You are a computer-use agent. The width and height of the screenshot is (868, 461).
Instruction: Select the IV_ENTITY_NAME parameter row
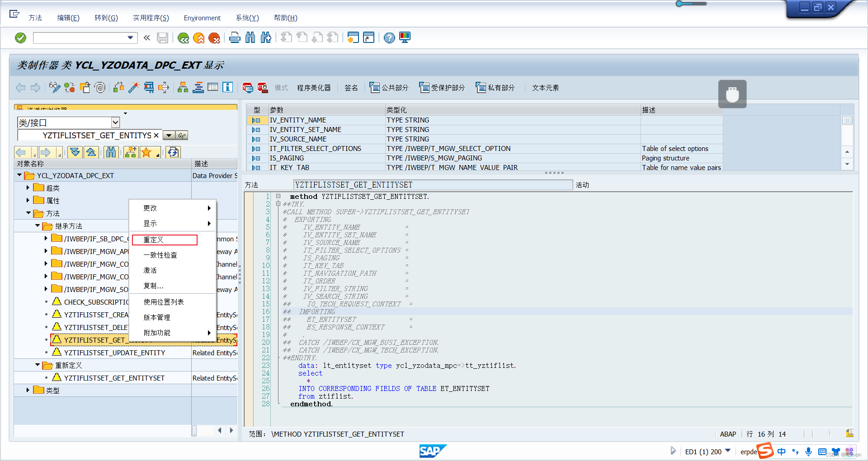coord(484,120)
